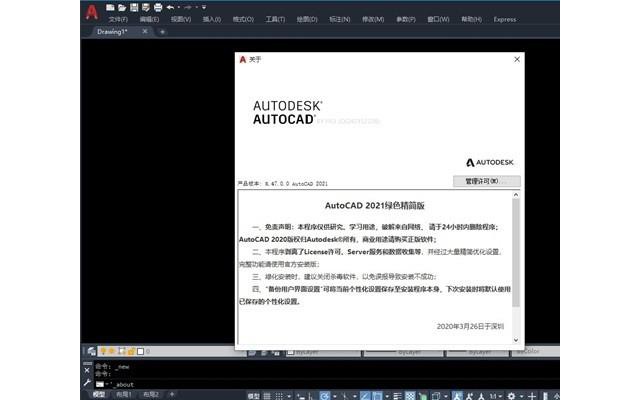Viewport: 640px width, 400px height.
Task: Click the About dialog scrollbar up arrow
Action: coord(516,195)
